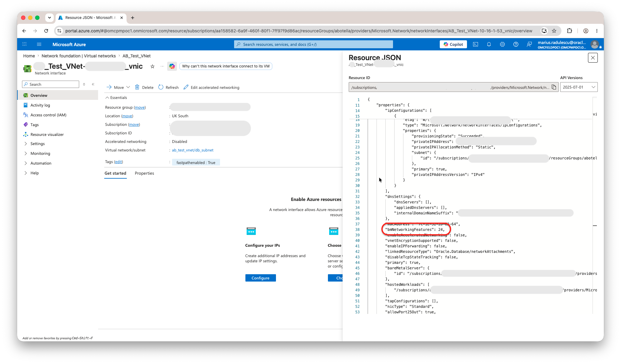This screenshot has width=621, height=364.
Task: Open the more options ellipsis beside resource title
Action: 162,66
